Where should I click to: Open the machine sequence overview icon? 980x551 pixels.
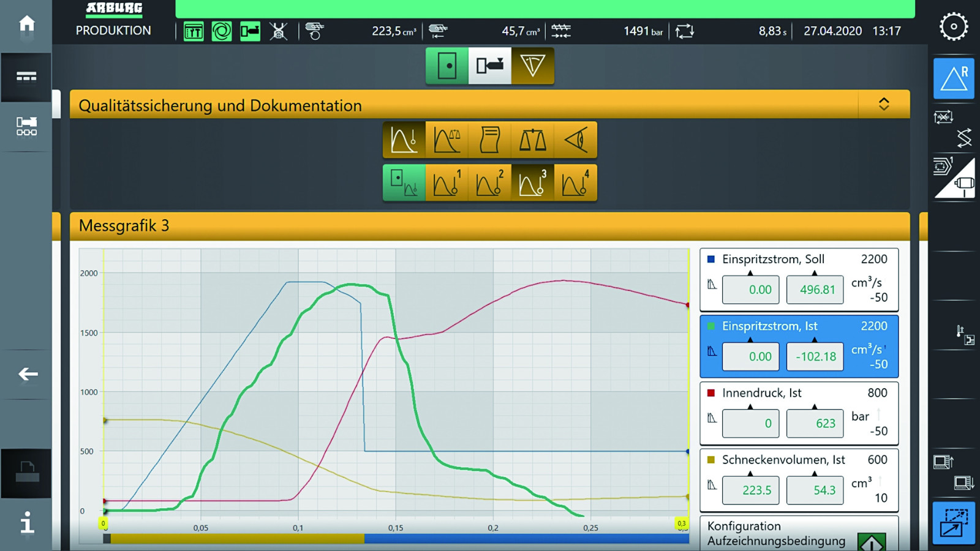(x=26, y=126)
